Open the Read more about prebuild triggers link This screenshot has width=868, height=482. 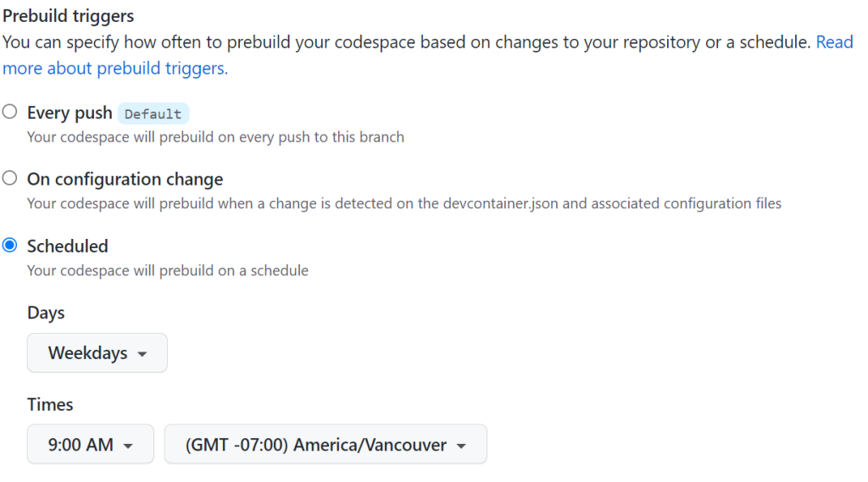(x=834, y=42)
